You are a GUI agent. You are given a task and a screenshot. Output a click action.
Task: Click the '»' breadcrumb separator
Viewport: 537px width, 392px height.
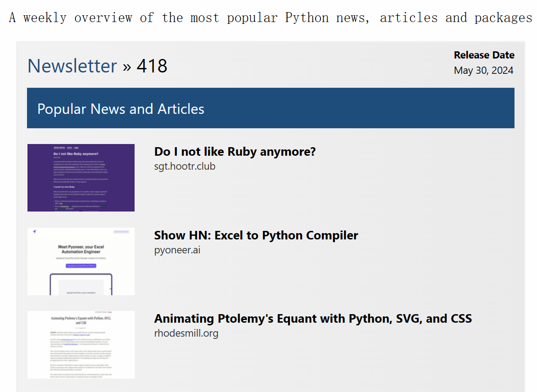[127, 67]
